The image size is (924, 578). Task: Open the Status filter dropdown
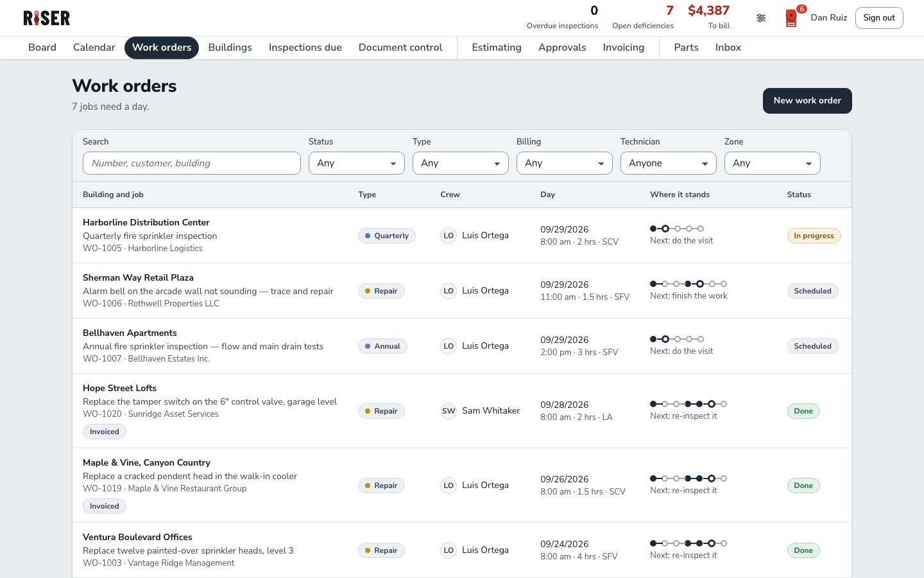point(357,163)
